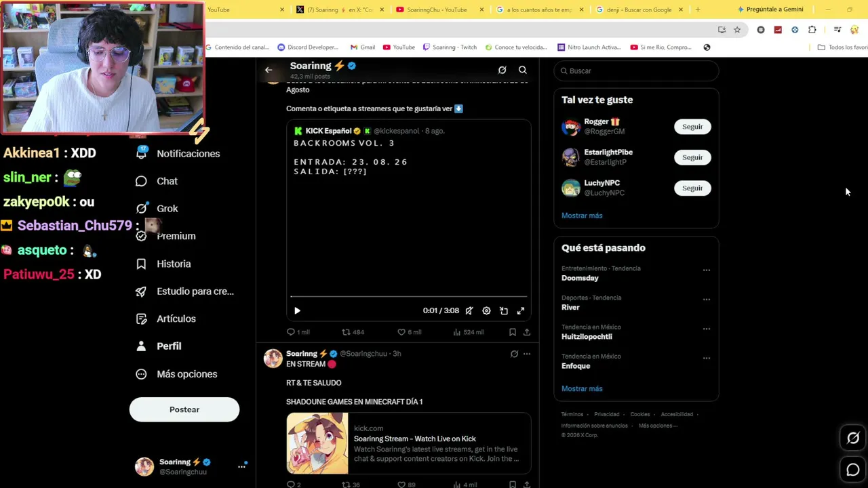Open the browser Extensions puzzle icon

[812, 30]
